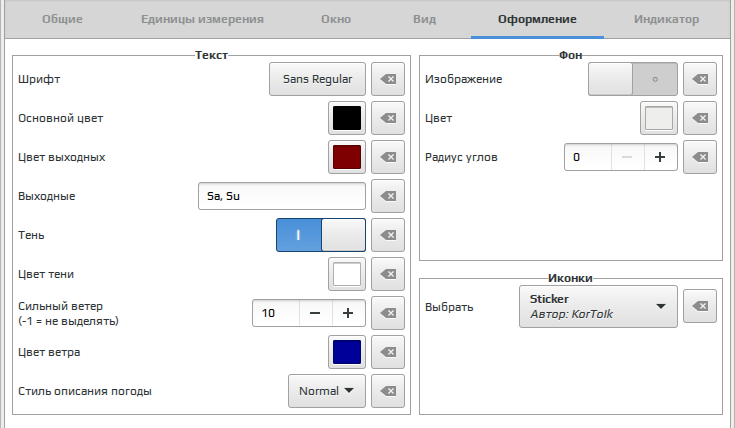The height and width of the screenshot is (428, 735).
Task: Reset the Цвет тени setting
Action: coord(388,274)
